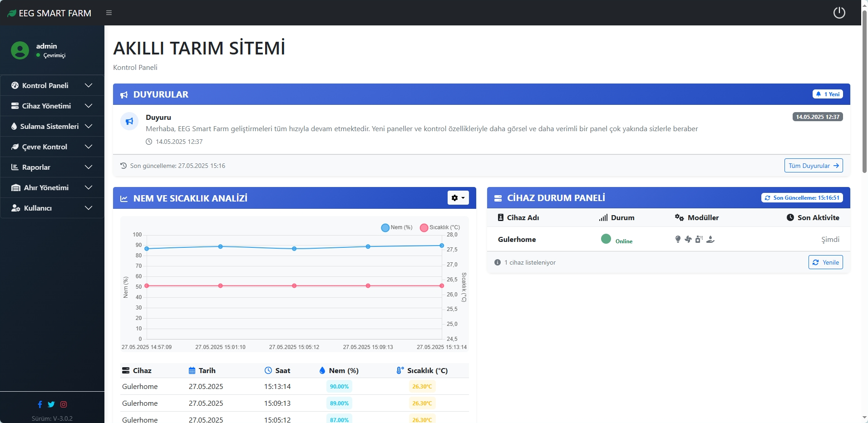
Task: Click the 15:13:14 time cell
Action: (x=277, y=387)
